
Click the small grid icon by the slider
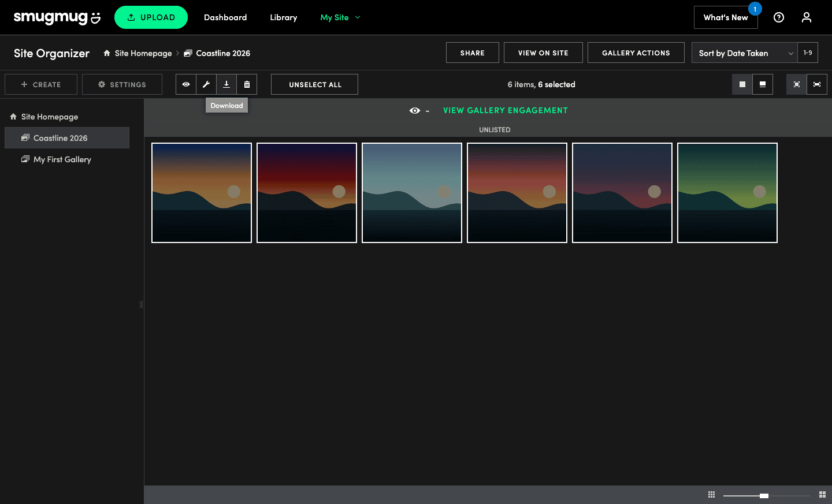click(x=711, y=495)
